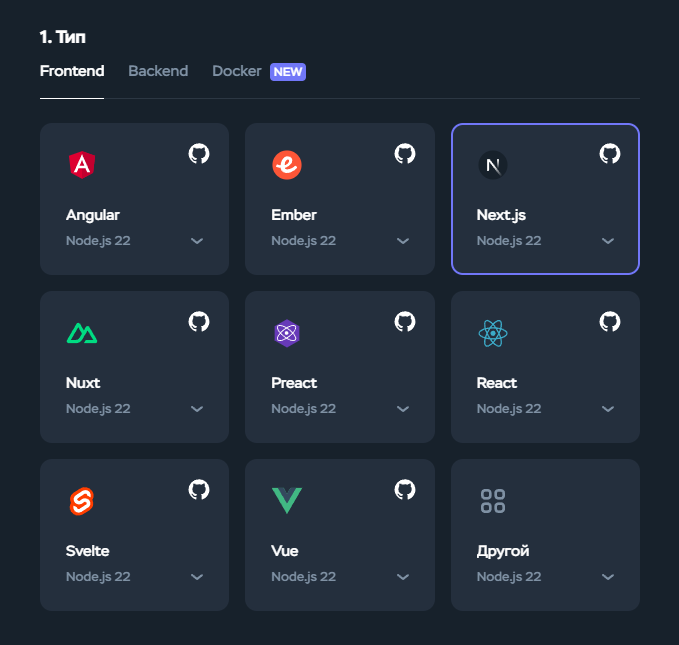
Task: Click the orange Ember logo
Action: coord(287,165)
